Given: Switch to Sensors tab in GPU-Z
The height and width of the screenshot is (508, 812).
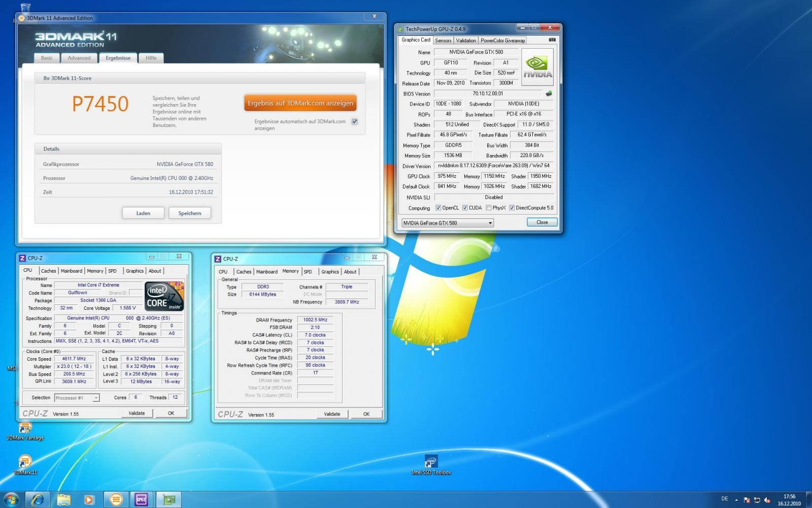Looking at the screenshot, I should [x=443, y=40].
